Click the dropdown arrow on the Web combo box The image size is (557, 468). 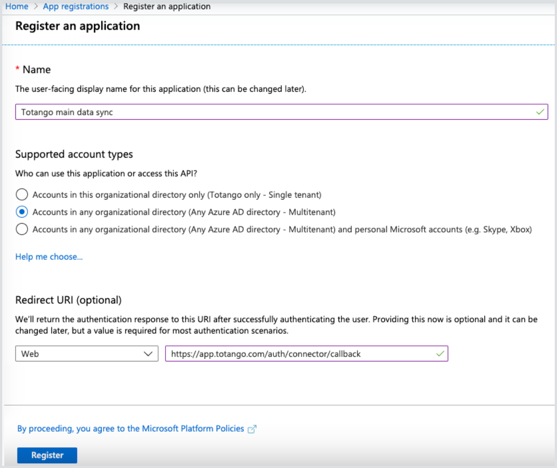148,354
